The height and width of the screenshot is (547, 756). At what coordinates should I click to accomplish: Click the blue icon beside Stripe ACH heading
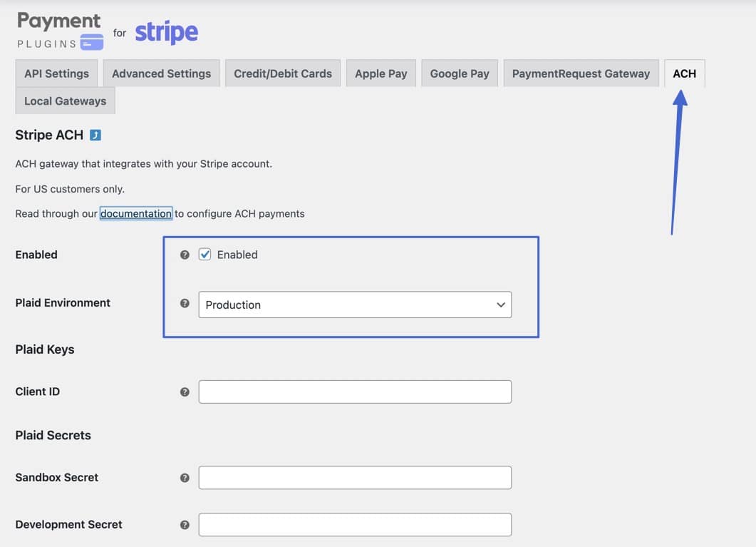point(95,135)
